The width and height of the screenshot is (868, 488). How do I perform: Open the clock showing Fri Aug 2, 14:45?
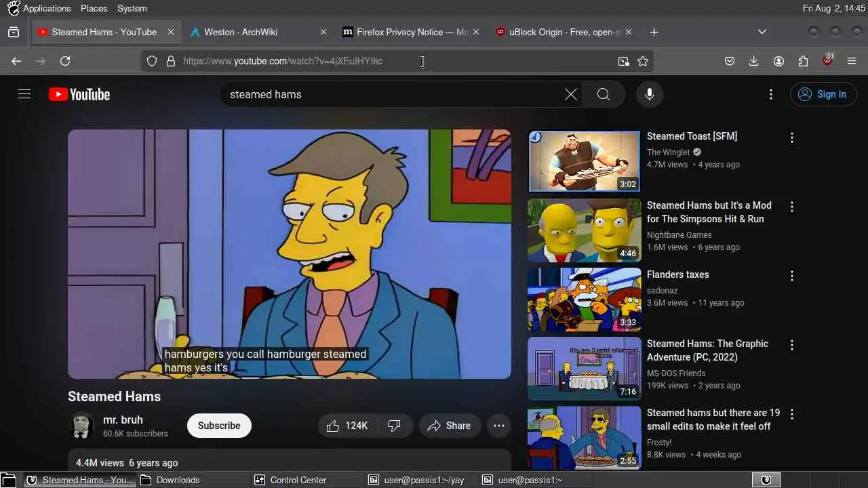click(833, 8)
